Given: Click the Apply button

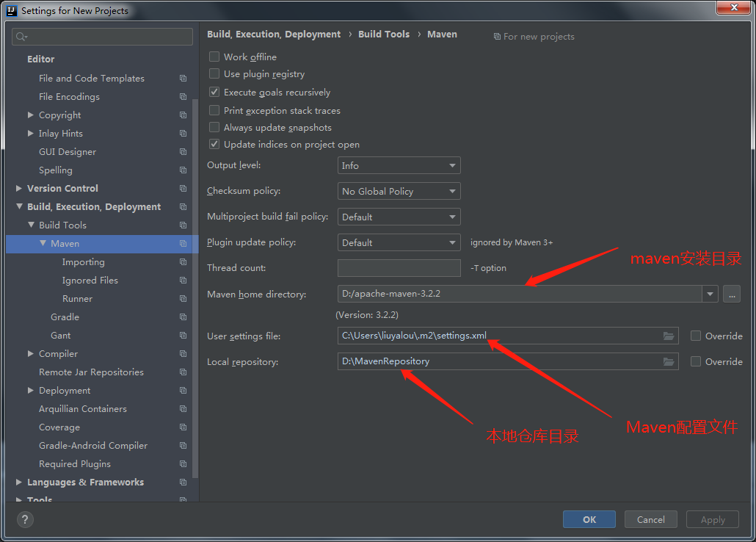Looking at the screenshot, I should click(712, 519).
